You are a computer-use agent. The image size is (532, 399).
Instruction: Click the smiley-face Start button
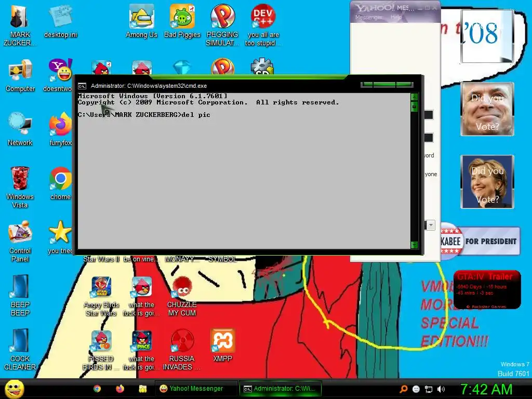point(14,389)
